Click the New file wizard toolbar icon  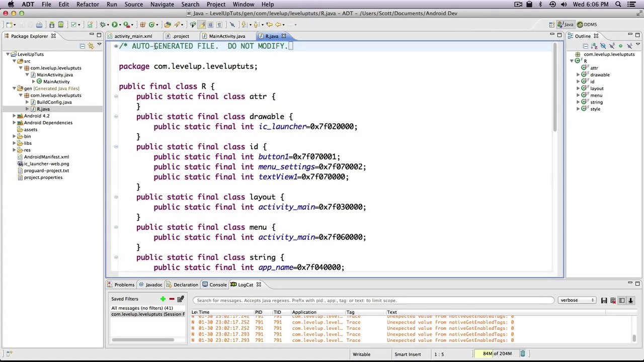click(x=9, y=24)
